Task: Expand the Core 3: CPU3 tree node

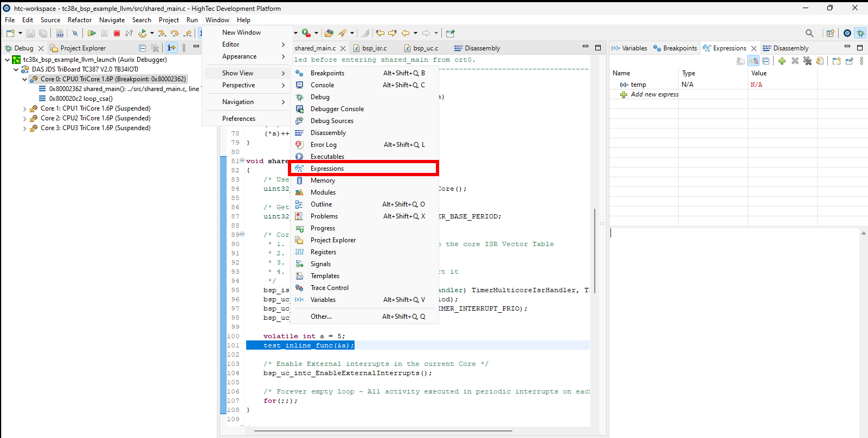Action: [x=25, y=128]
